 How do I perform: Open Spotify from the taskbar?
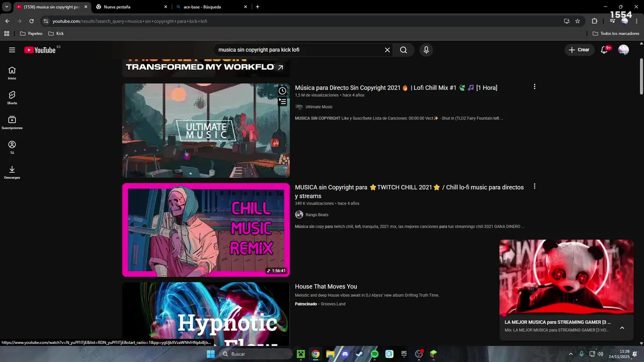pos(374,354)
